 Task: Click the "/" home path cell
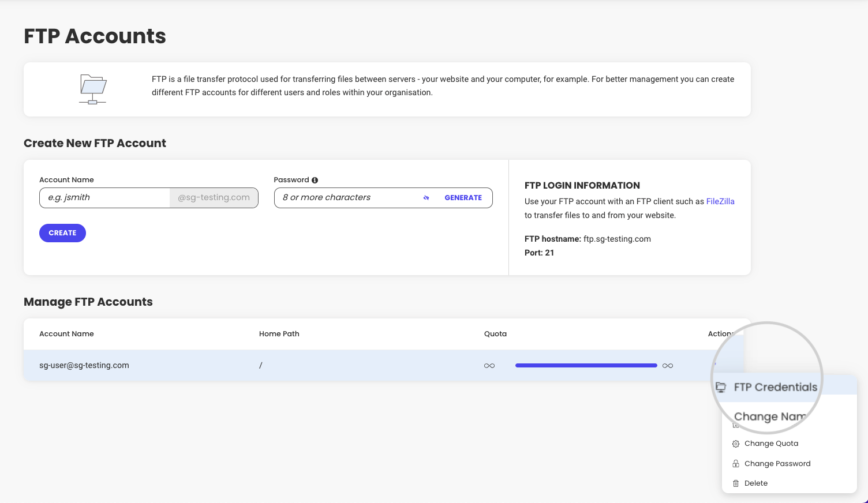[261, 365]
